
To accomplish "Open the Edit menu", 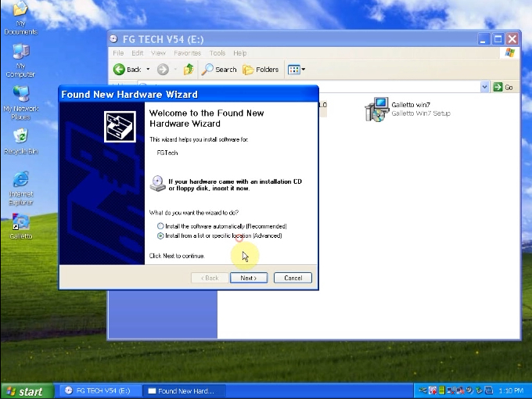I will point(138,53).
